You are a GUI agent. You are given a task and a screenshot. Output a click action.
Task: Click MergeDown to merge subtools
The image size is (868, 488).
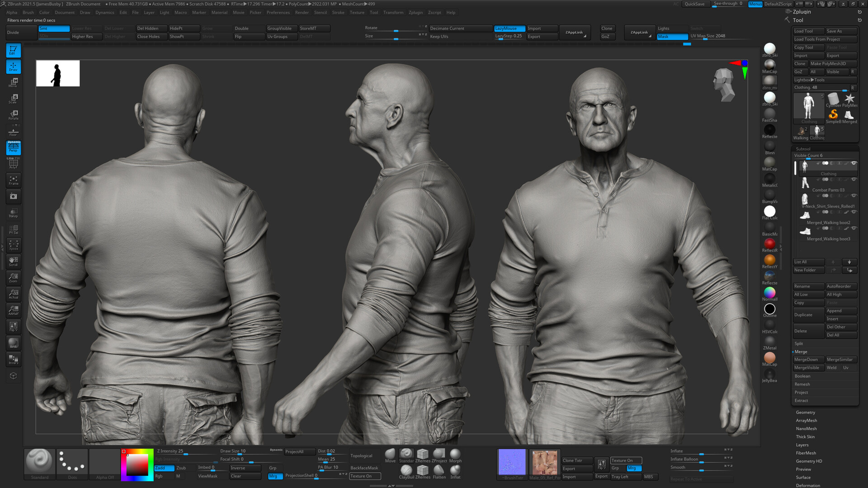808,359
